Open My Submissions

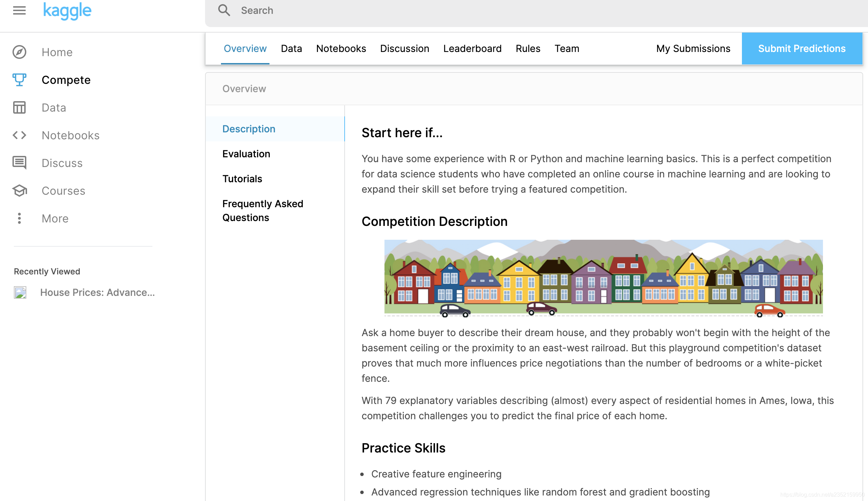pyautogui.click(x=693, y=49)
